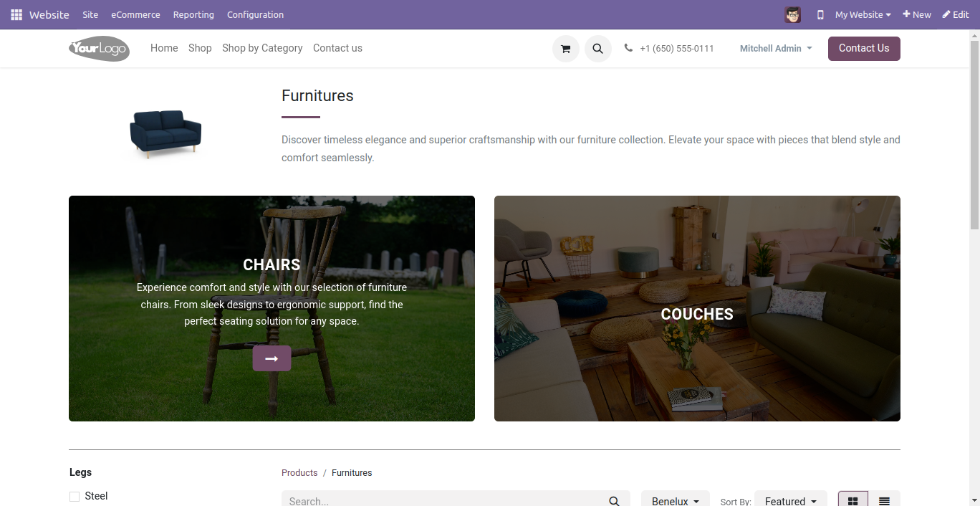This screenshot has height=506, width=980.
Task: Switch to list view layout
Action: (885, 501)
